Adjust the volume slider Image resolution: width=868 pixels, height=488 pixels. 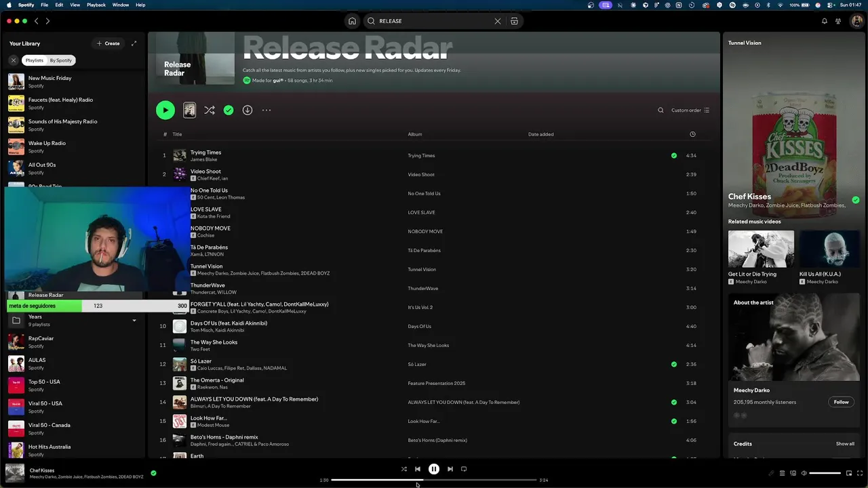pyautogui.click(x=825, y=473)
